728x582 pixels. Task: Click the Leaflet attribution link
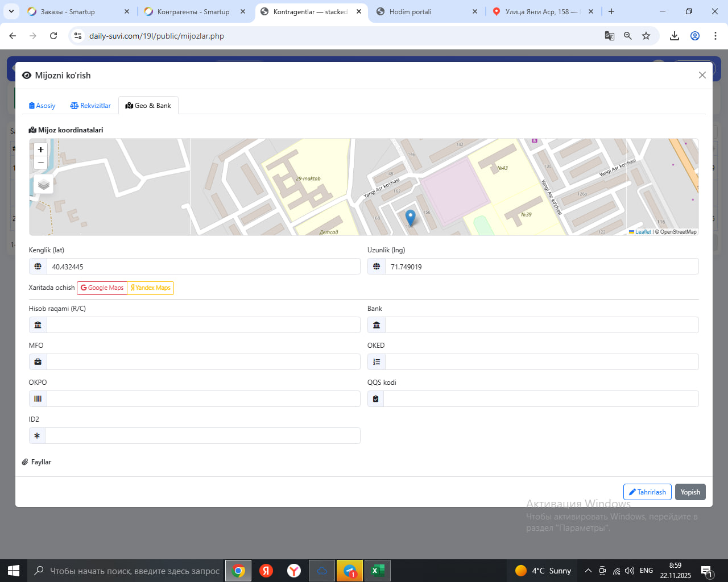click(x=643, y=232)
